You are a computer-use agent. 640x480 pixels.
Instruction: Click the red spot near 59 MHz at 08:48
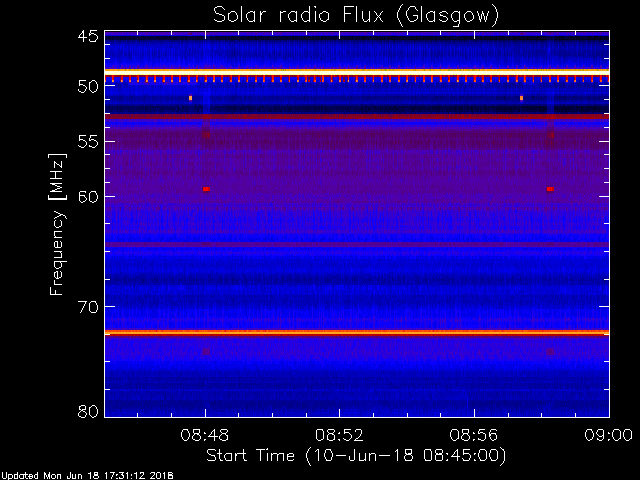[206, 189]
